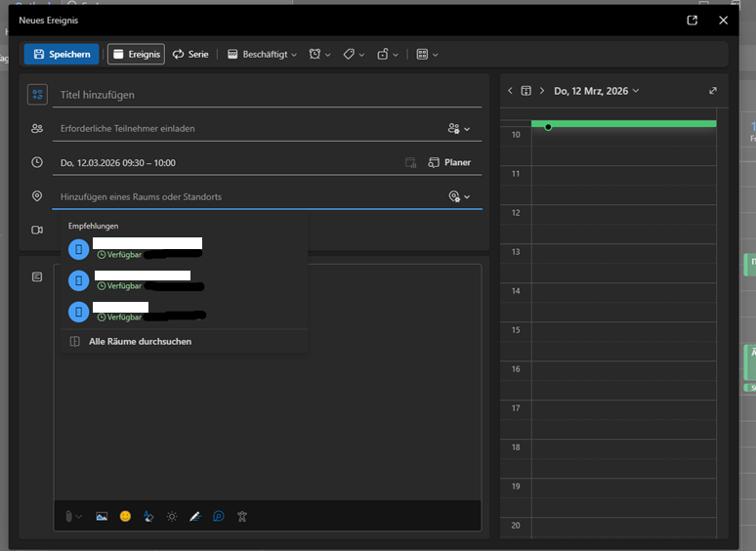Click the Titel hinzufügen field
Screen dimensions: 756x551
(x=267, y=95)
